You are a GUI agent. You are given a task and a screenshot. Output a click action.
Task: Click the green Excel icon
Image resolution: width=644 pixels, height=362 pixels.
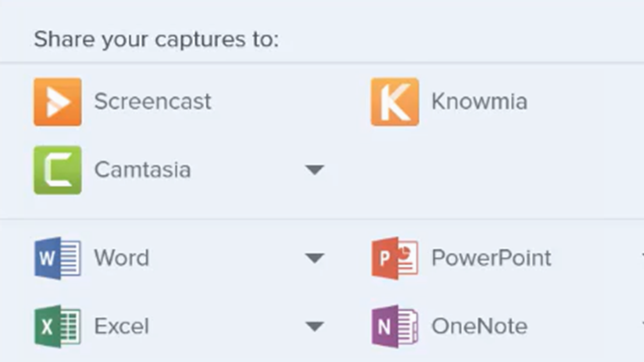click(57, 326)
